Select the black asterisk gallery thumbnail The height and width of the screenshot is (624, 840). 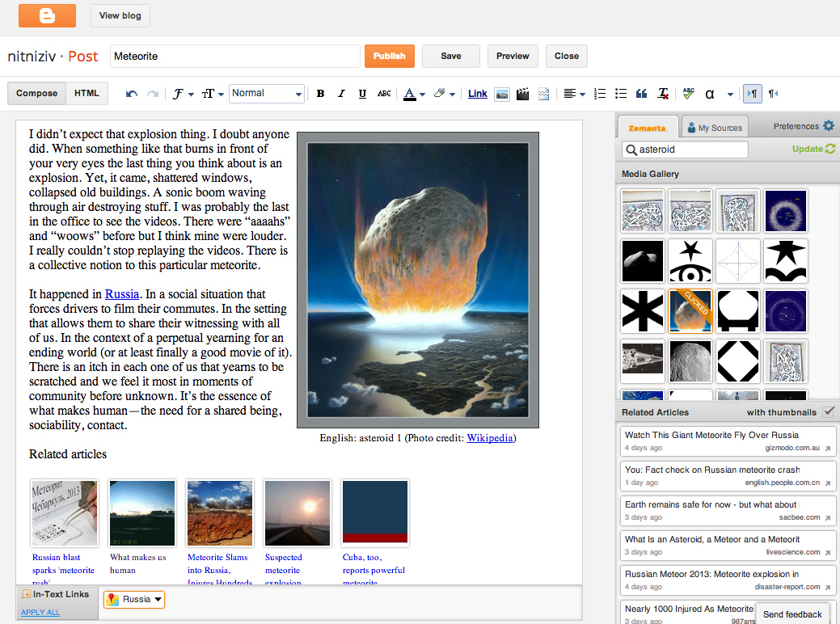643,311
